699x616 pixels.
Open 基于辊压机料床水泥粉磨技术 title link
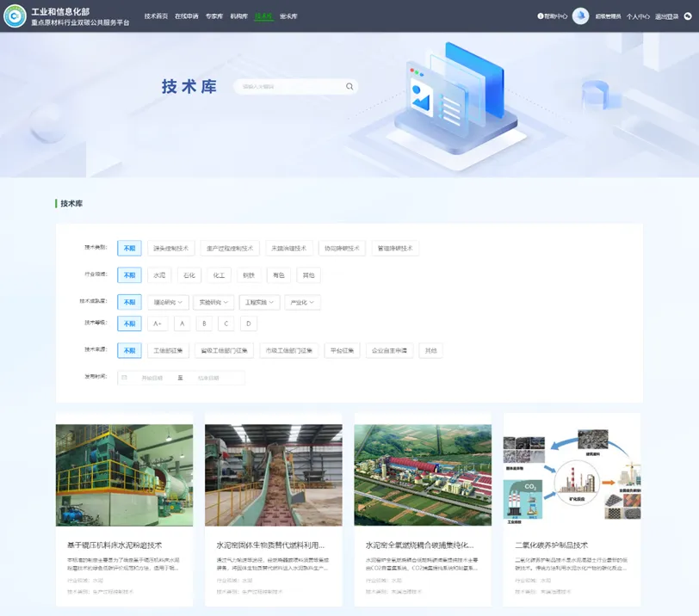pos(114,545)
